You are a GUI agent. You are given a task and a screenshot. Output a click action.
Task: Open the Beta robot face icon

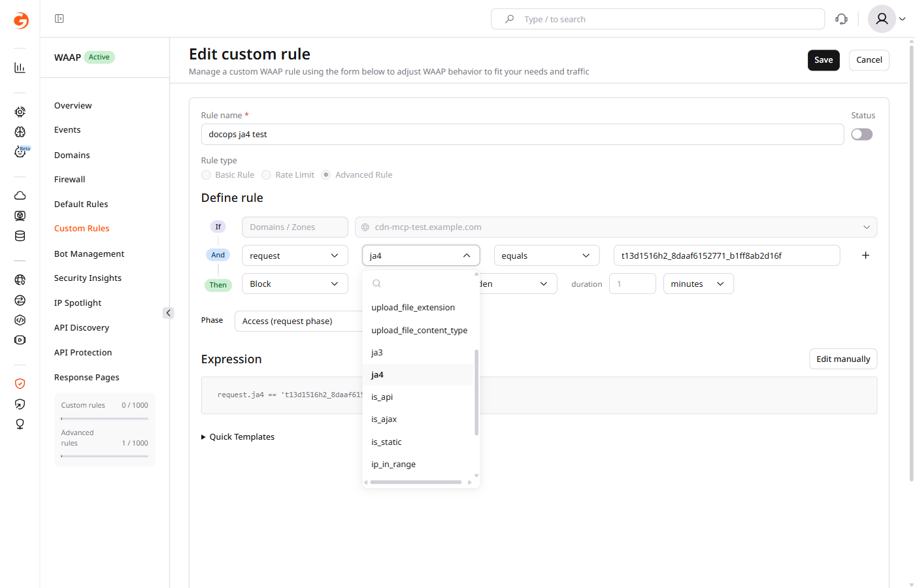click(x=21, y=152)
